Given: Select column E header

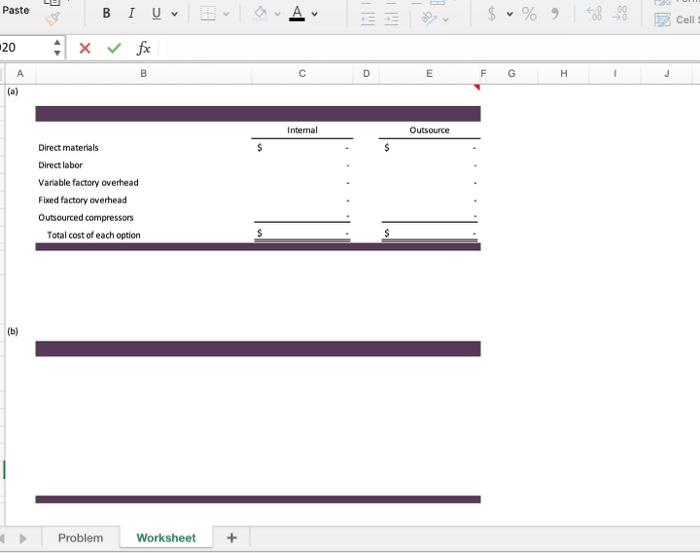Looking at the screenshot, I should click(429, 74).
